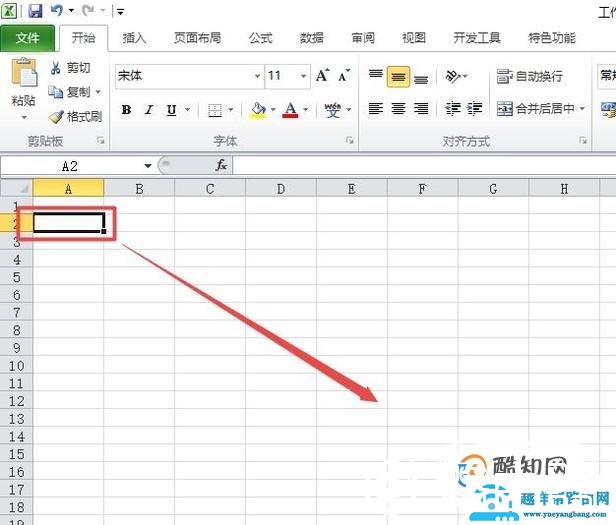
Task: Click the increase indent icon
Action: coord(475,108)
